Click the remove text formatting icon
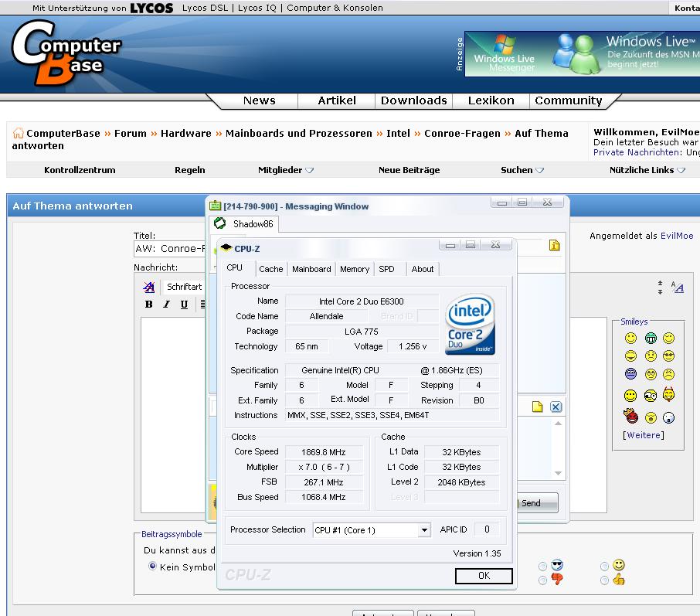This screenshot has width=700, height=616. [x=148, y=288]
